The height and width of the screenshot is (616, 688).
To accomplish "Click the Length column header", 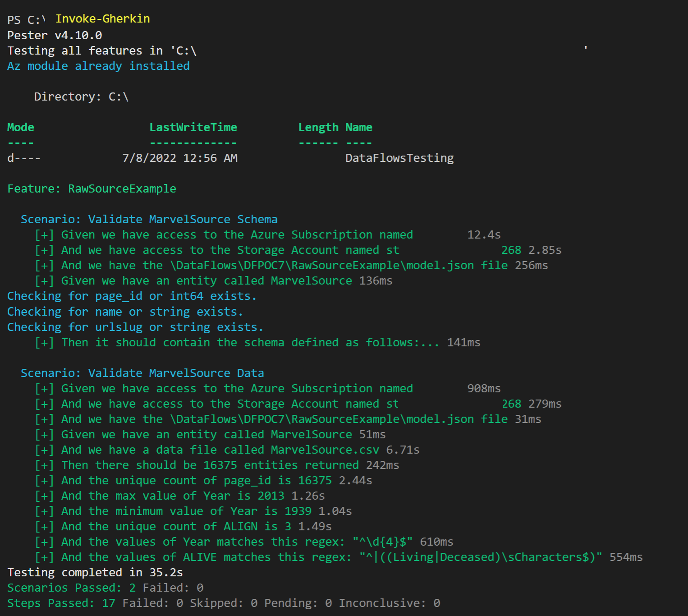I will point(318,128).
